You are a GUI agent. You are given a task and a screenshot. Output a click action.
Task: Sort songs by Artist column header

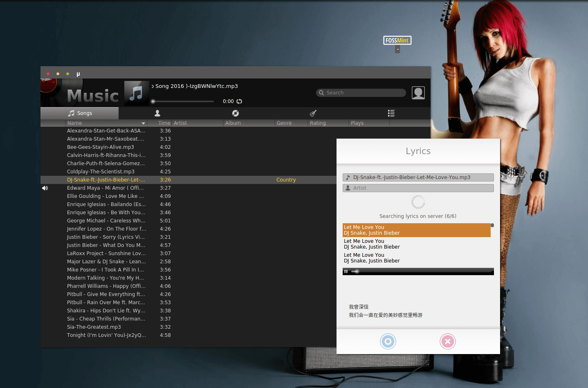coord(197,123)
